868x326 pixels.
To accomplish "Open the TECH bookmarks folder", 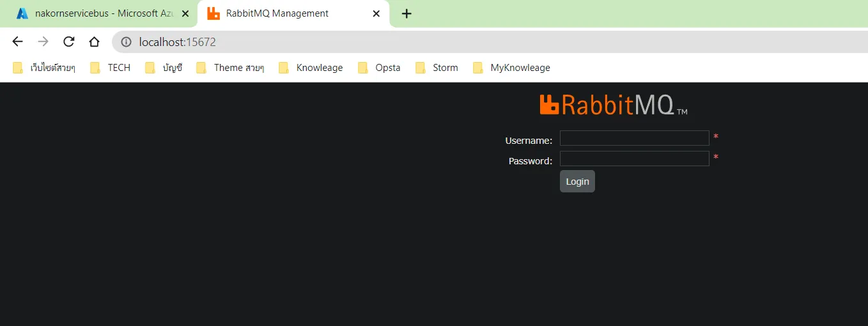I will [111, 68].
